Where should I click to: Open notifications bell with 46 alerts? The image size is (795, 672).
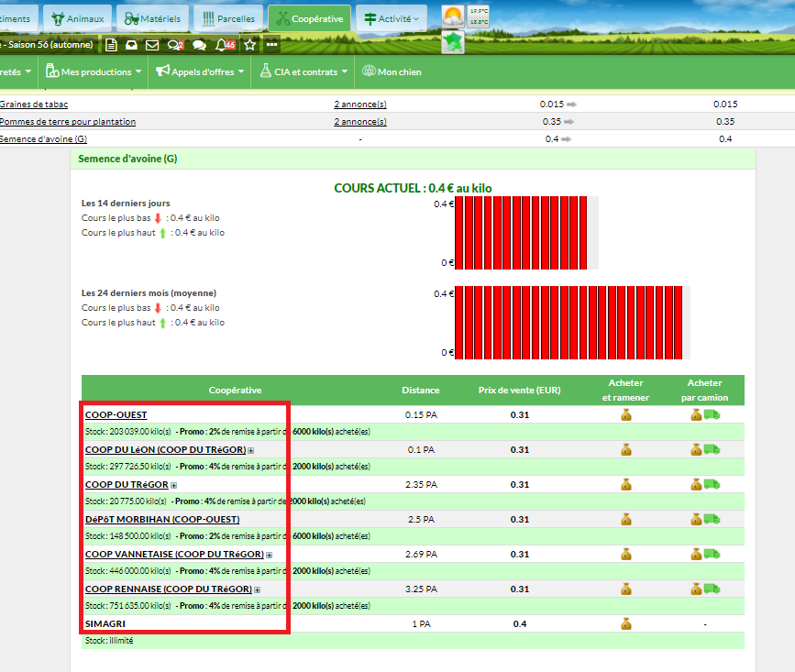click(x=224, y=45)
